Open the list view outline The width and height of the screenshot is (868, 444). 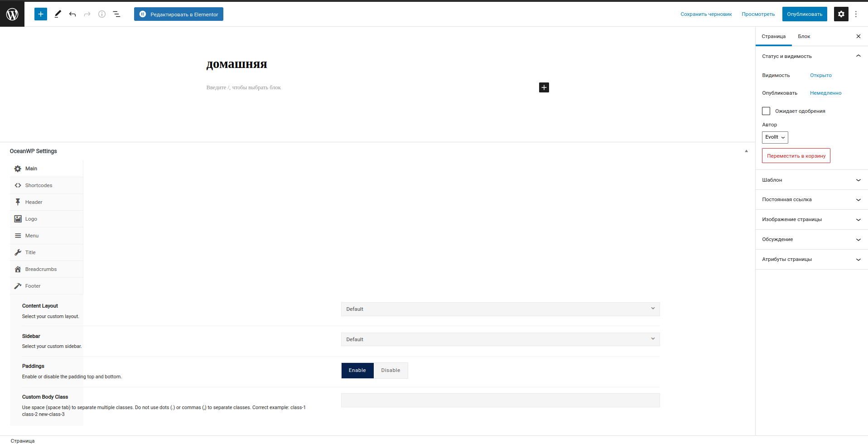[116, 14]
